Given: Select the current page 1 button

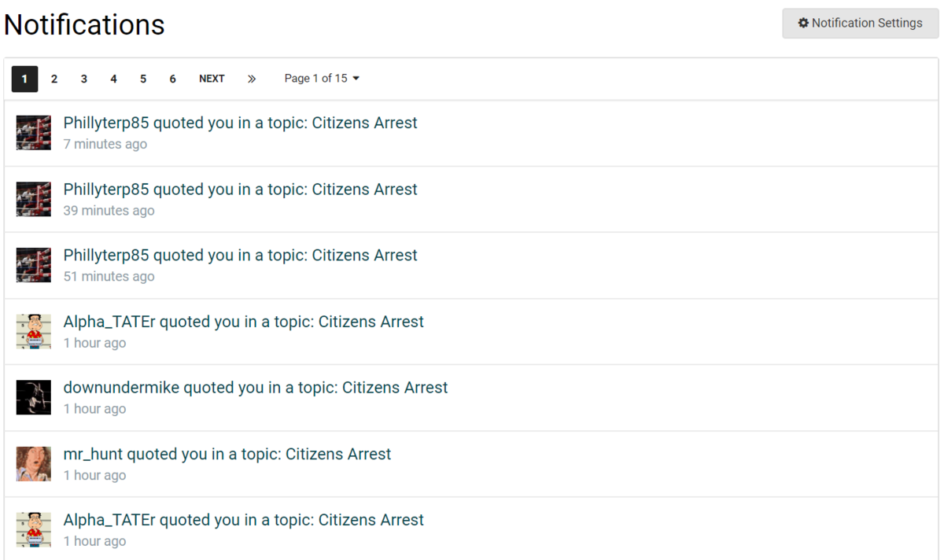Looking at the screenshot, I should [x=24, y=79].
